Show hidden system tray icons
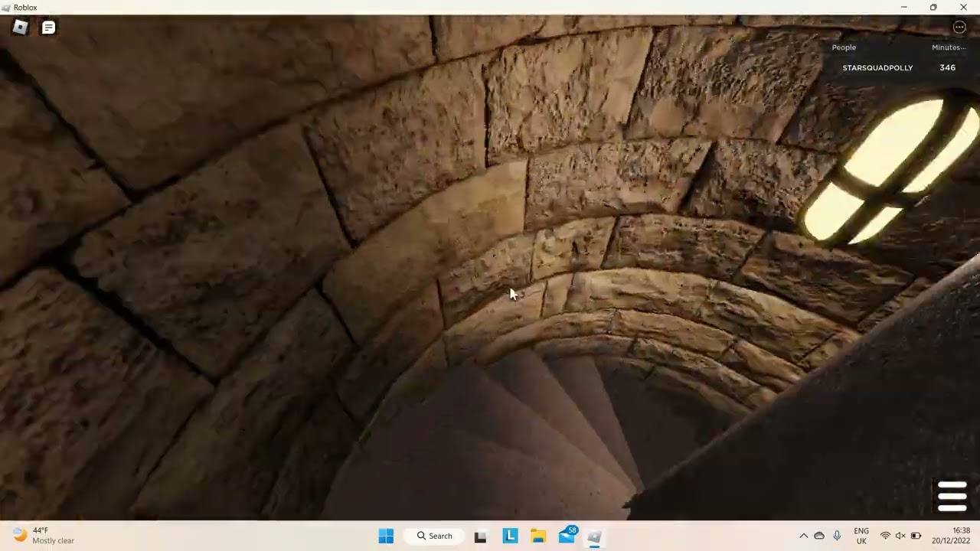 803,536
